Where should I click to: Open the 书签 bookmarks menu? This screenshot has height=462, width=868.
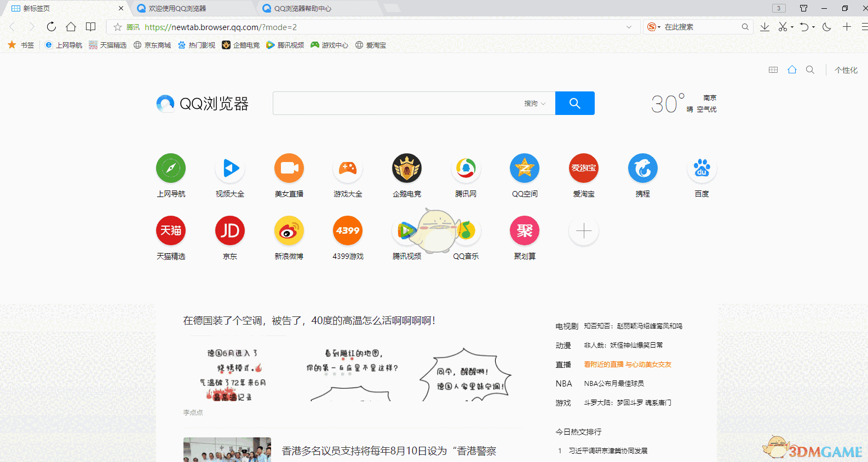[x=21, y=45]
